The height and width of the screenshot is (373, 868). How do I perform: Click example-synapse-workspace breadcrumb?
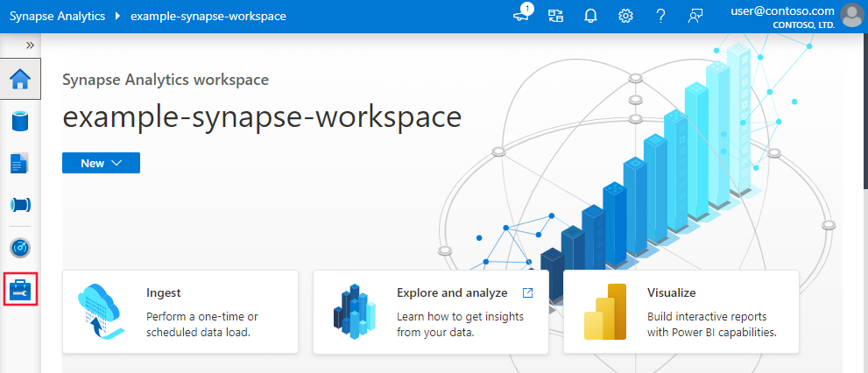coord(208,16)
